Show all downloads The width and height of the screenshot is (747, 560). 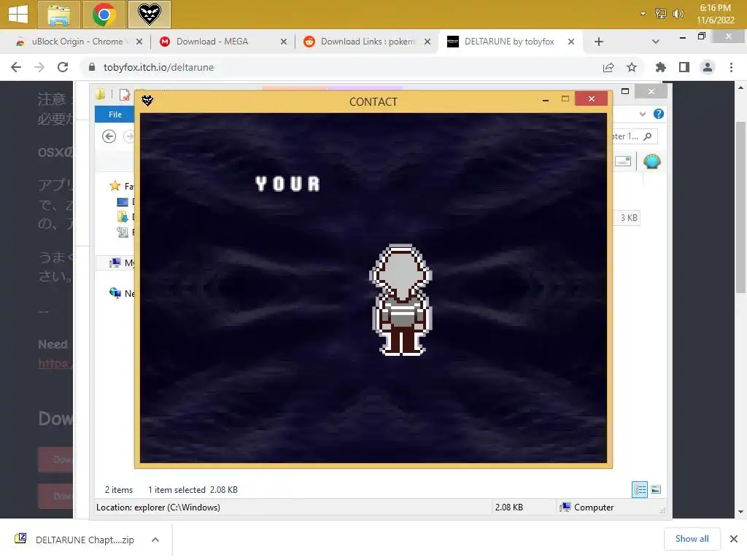pyautogui.click(x=692, y=539)
